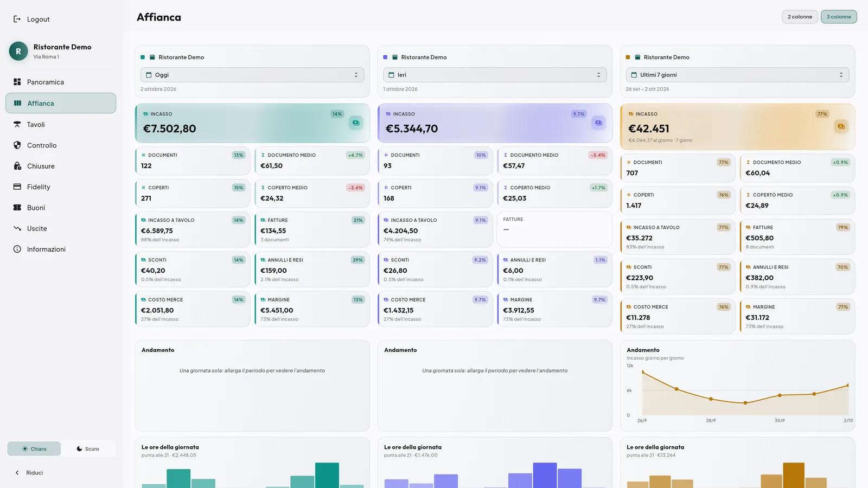Click the Coperti 1.417 card

(678, 201)
